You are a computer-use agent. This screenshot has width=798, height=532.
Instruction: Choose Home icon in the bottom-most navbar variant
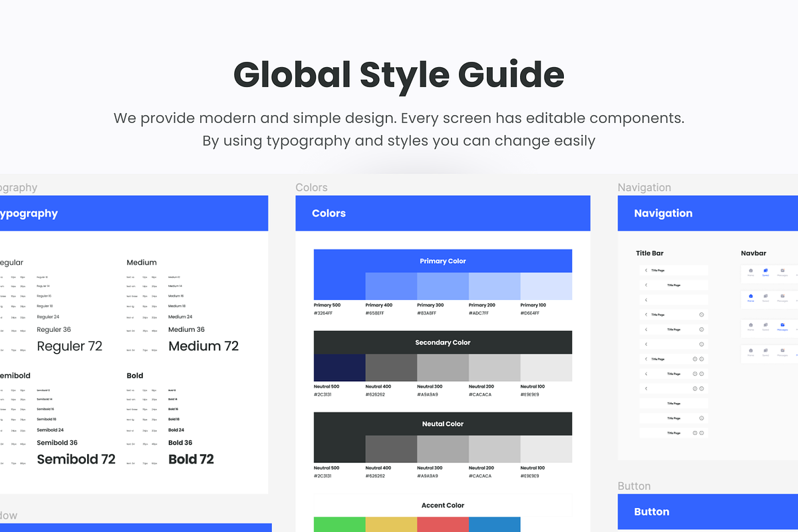(751, 350)
